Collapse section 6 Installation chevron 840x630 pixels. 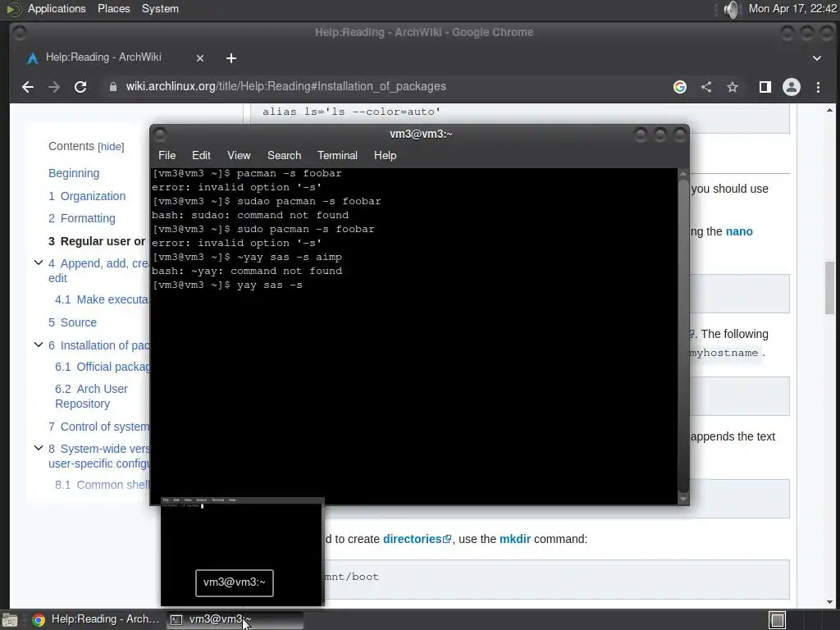click(38, 345)
